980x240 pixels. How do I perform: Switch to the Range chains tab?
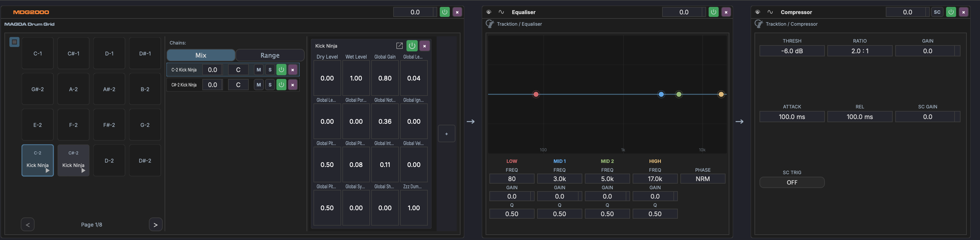270,55
